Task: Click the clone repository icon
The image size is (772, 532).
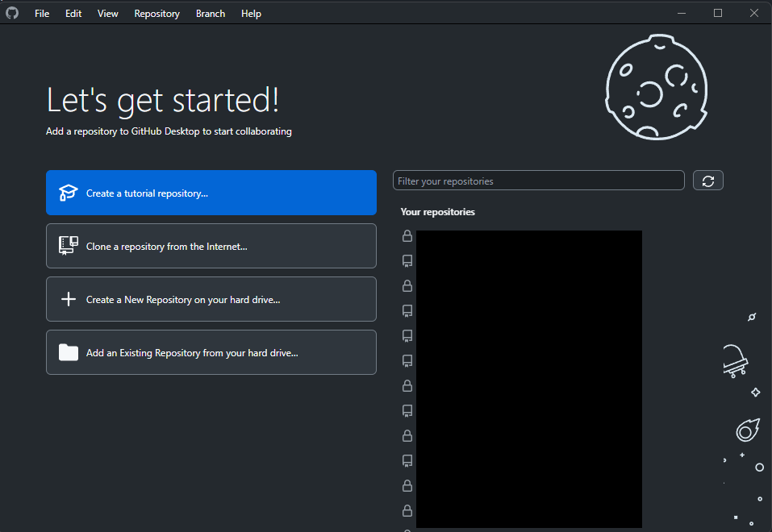Action: coord(68,245)
